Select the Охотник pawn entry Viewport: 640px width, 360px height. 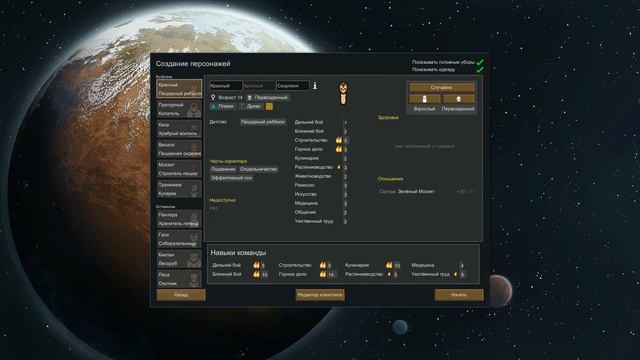(x=180, y=279)
